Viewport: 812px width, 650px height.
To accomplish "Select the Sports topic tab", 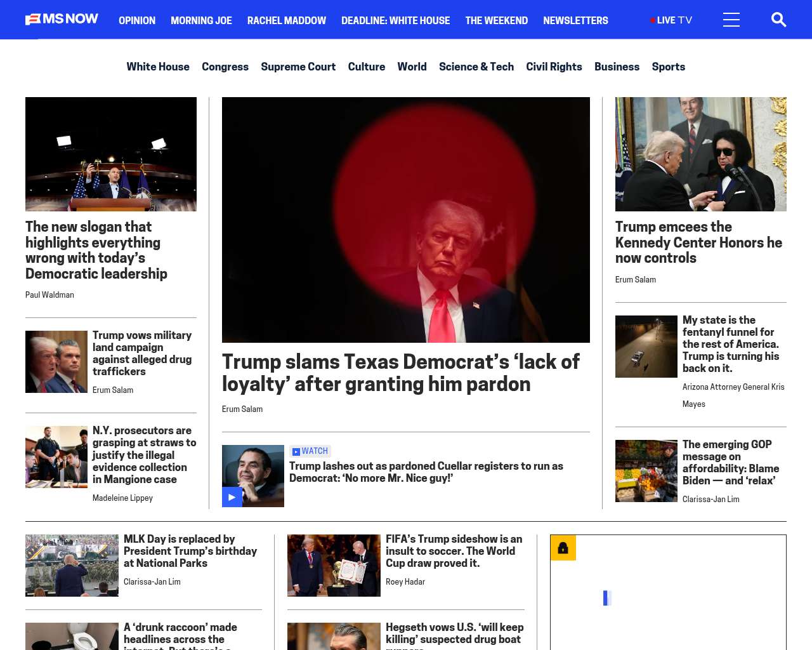I will coord(669,67).
